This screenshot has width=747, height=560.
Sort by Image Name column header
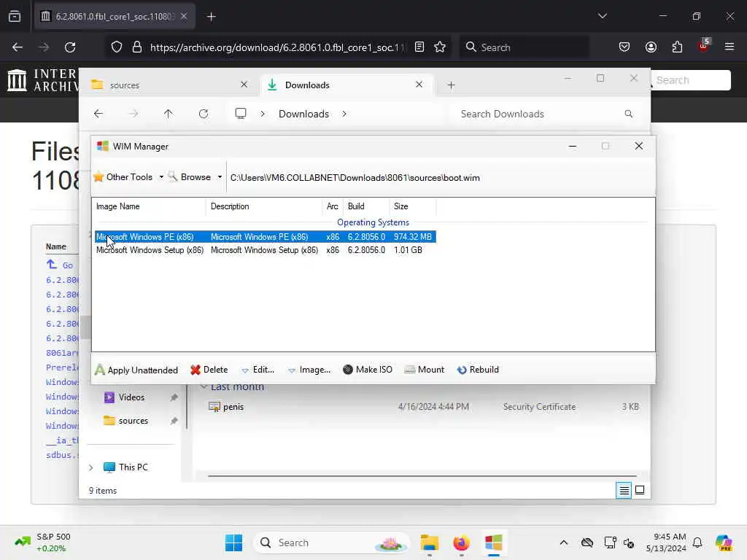149,206
